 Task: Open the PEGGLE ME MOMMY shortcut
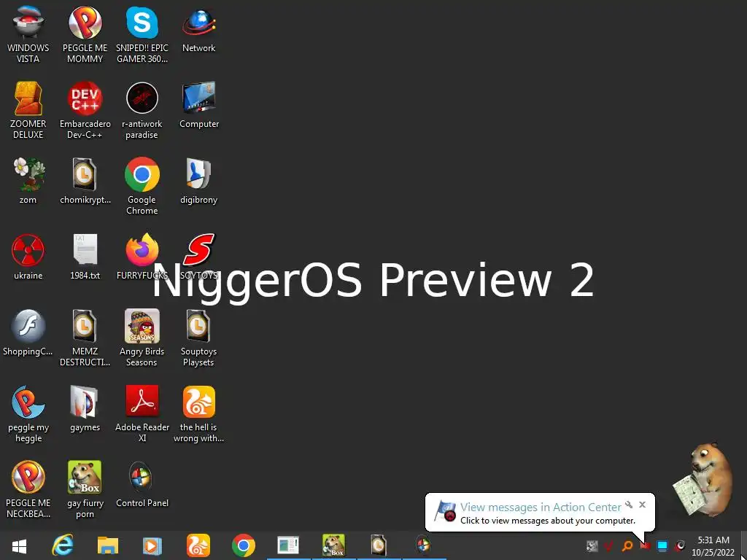click(85, 34)
